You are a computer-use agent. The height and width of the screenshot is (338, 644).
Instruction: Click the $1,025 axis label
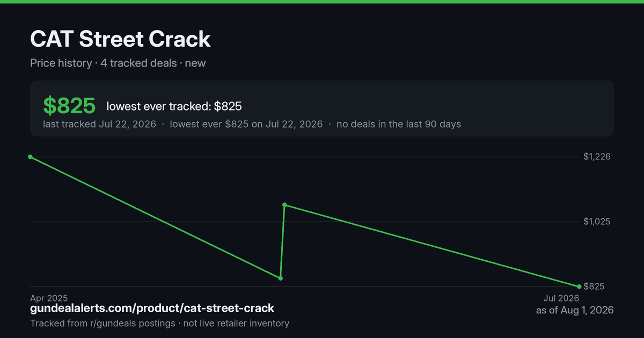tap(597, 222)
